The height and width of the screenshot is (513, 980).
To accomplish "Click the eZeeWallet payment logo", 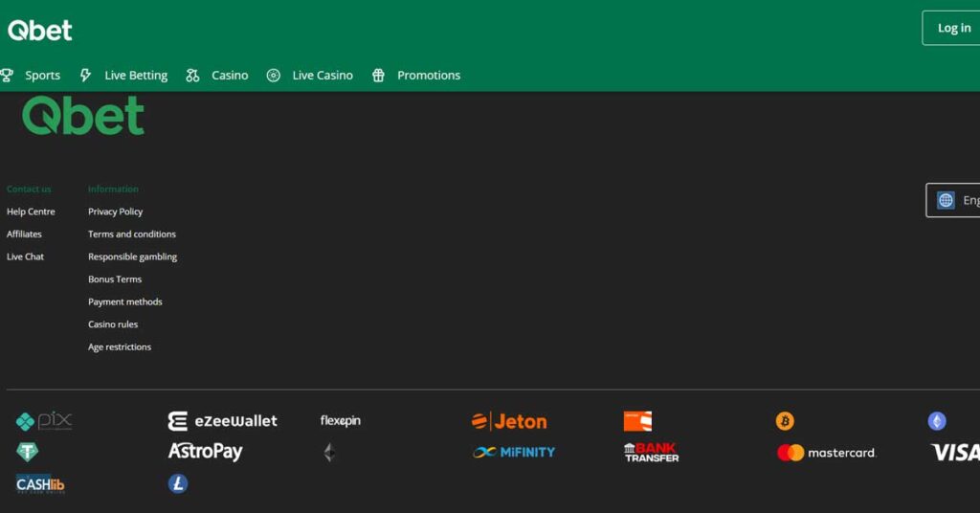I will tap(222, 421).
